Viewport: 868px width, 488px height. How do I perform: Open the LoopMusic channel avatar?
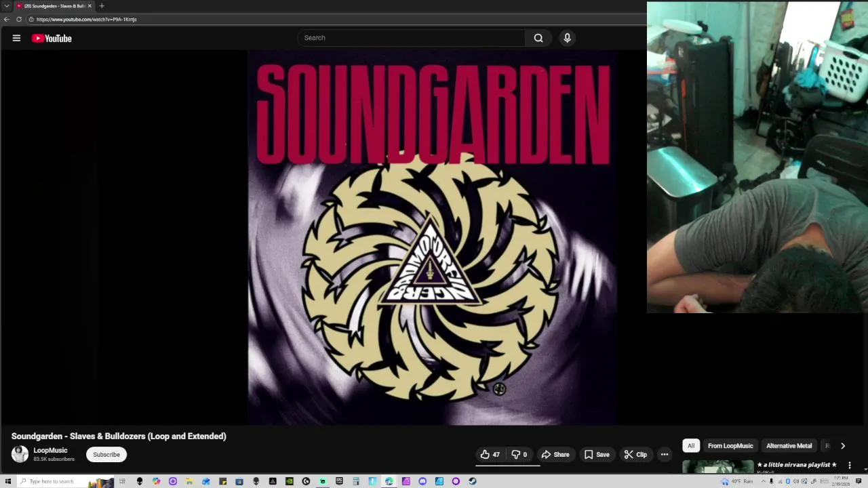20,454
